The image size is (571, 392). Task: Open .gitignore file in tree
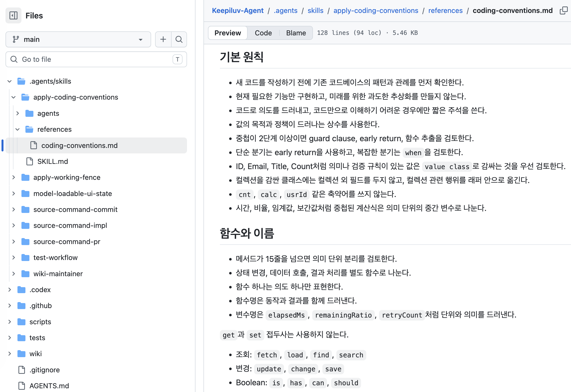(x=44, y=370)
